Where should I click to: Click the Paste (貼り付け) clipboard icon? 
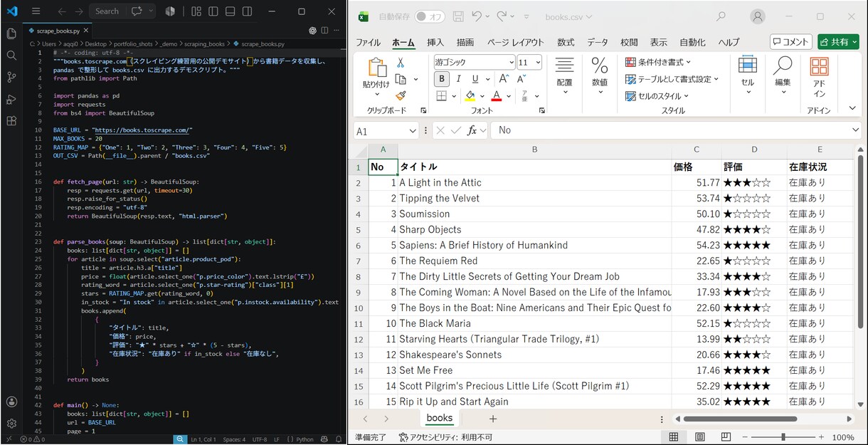pos(376,68)
